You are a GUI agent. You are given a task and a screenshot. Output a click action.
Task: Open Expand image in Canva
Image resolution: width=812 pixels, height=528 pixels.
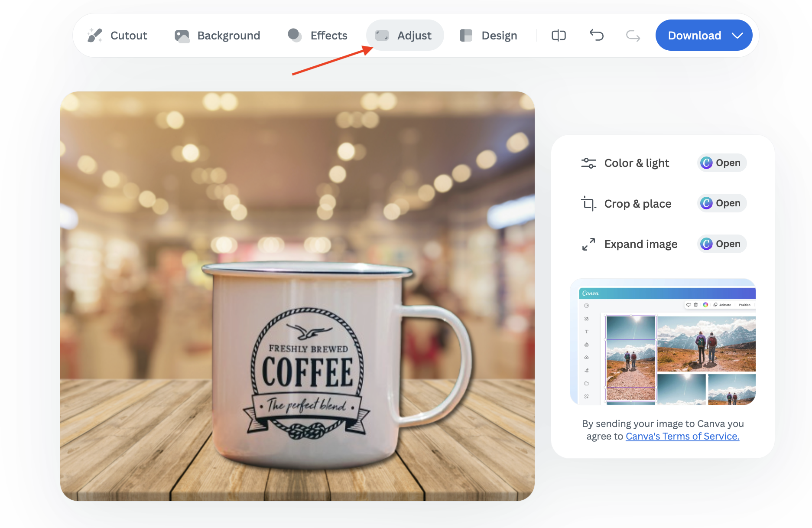tap(721, 244)
